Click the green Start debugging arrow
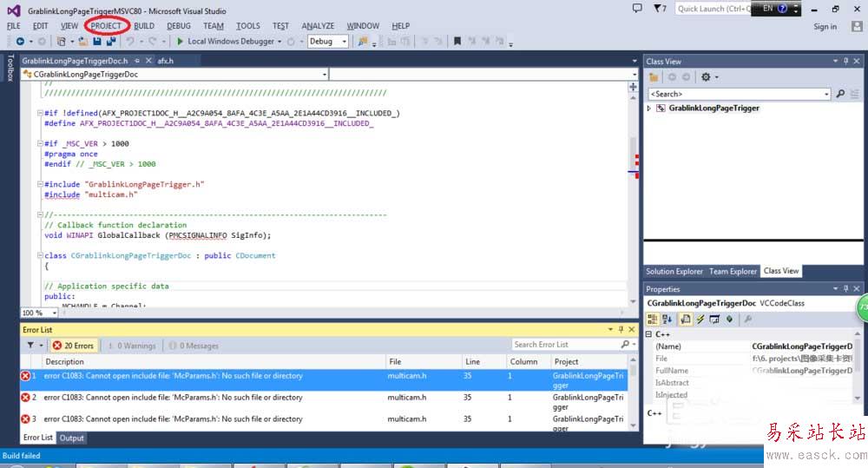Viewport: 868px width, 468px height. pos(180,41)
